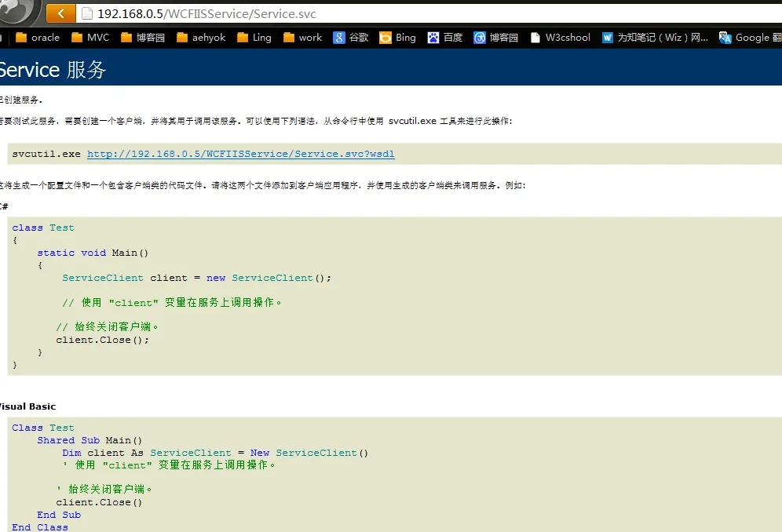The height and width of the screenshot is (532, 782).
Task: Open the 为知笔记 (Wiz) bookmark
Action: tap(655, 37)
